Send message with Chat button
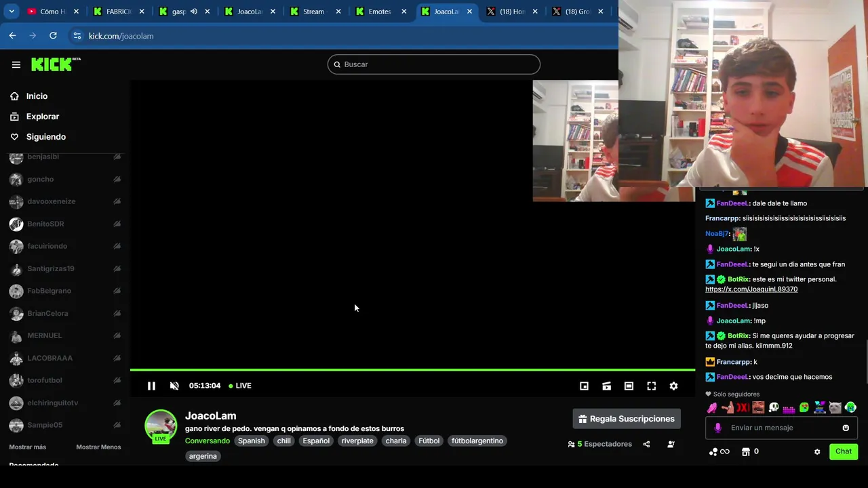868x488 pixels. click(x=844, y=451)
